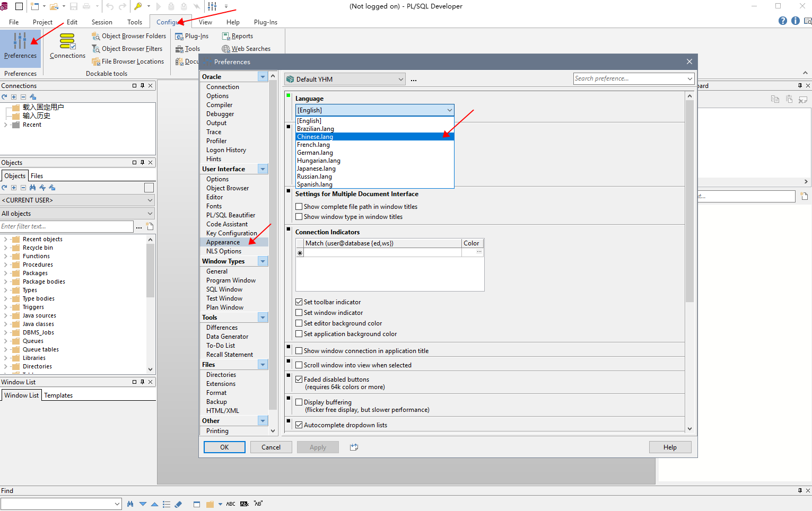812x511 pixels.
Task: Click find previous up arrow
Action: pyautogui.click(x=154, y=504)
